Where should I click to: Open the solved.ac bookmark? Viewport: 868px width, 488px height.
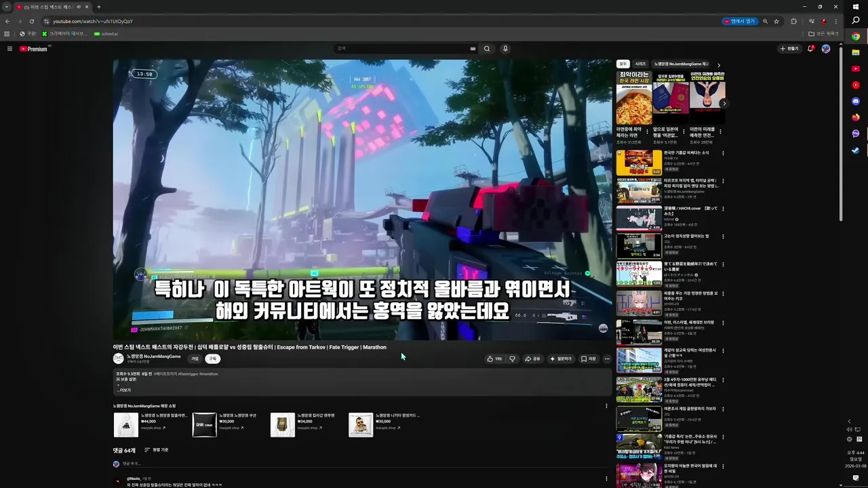106,33
